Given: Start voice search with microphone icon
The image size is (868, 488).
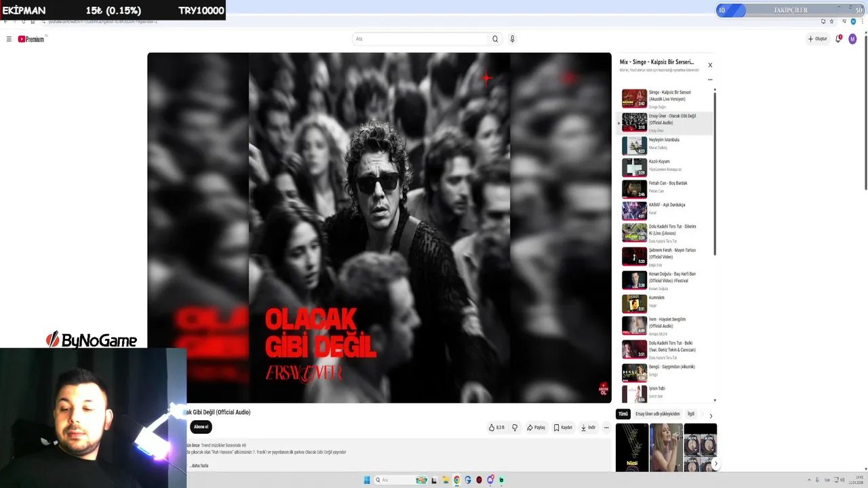Looking at the screenshot, I should [x=512, y=39].
